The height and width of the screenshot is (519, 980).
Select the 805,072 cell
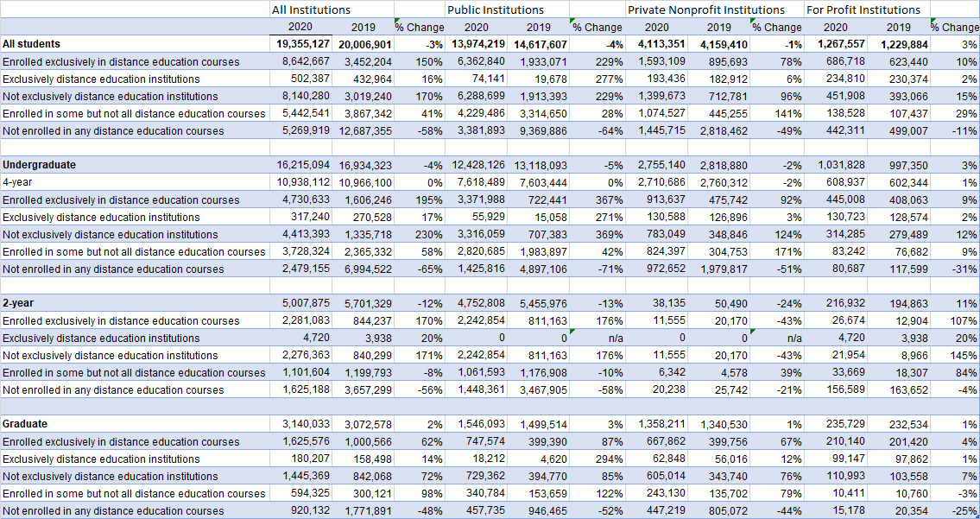[x=718, y=511]
